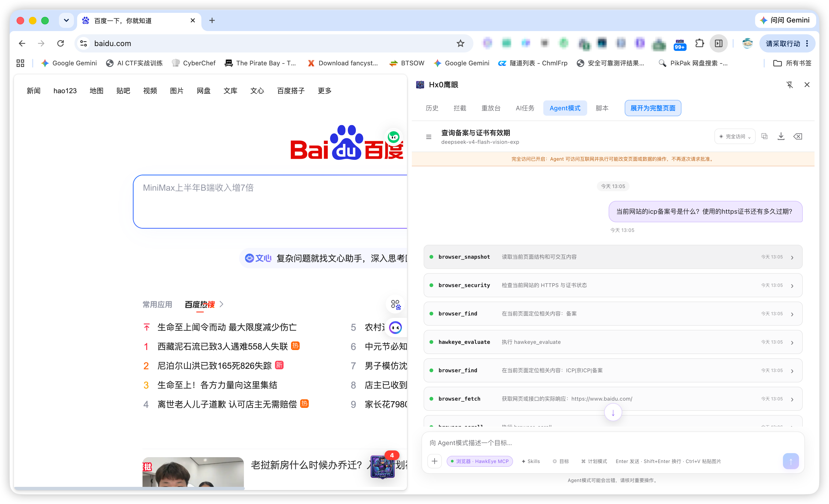
Task: Toggle the browser side panel icon
Action: pos(719,43)
